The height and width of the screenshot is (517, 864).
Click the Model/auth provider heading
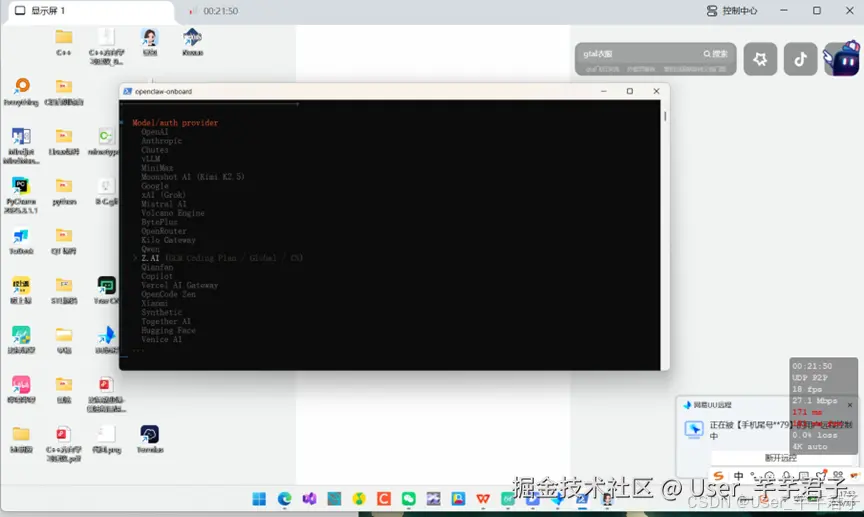[x=175, y=123]
